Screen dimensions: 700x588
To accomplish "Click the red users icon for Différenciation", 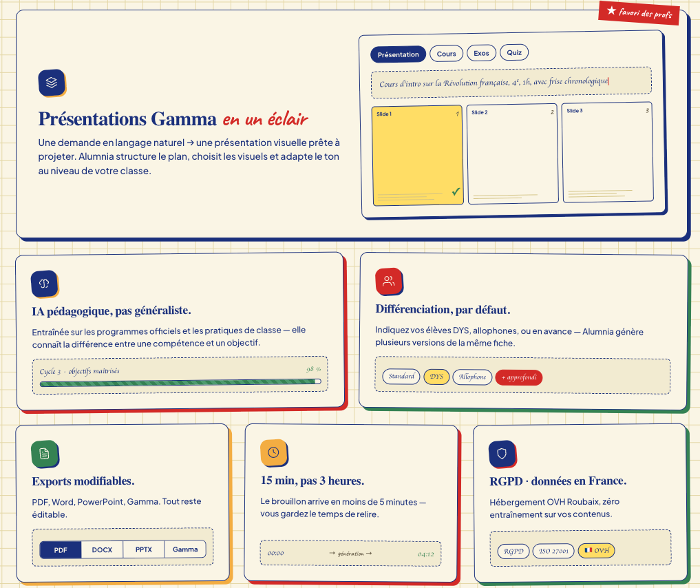I will (x=388, y=281).
